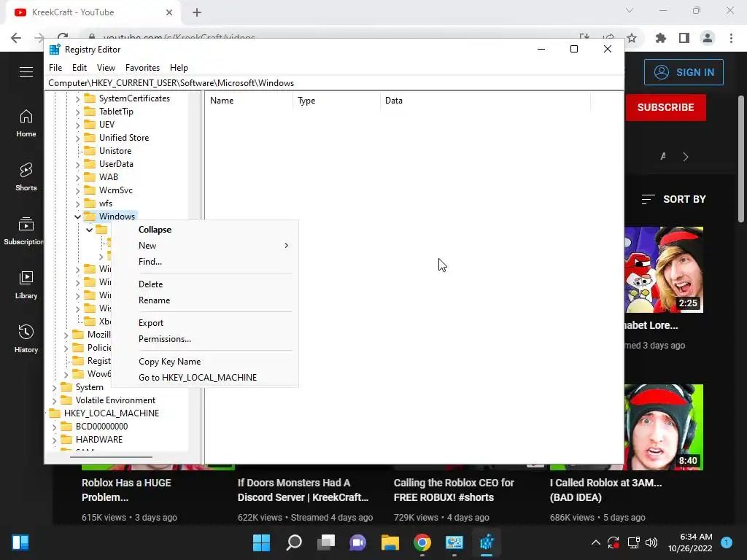Click the YouTube SIGN IN button
The height and width of the screenshot is (560, 747).
point(684,72)
